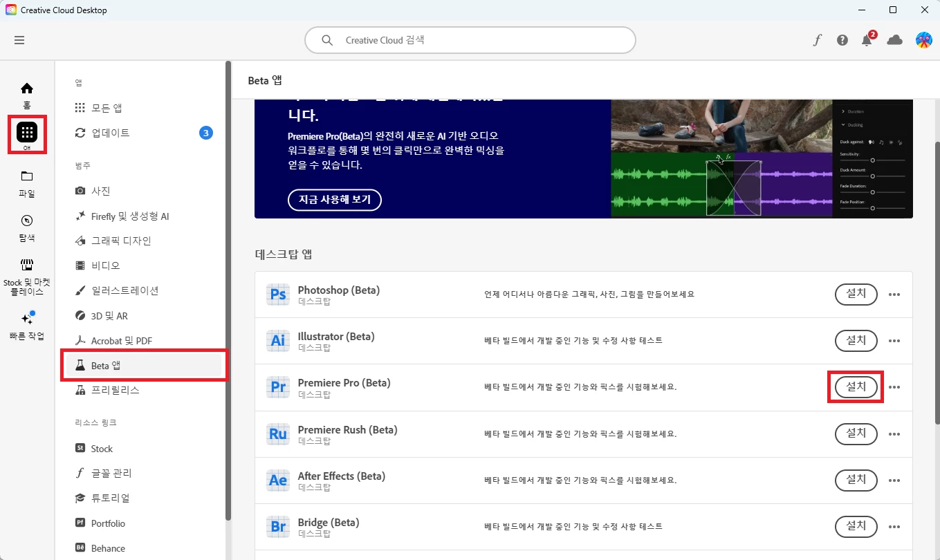Go to Home in the left rail
The height and width of the screenshot is (560, 940).
pyautogui.click(x=27, y=95)
